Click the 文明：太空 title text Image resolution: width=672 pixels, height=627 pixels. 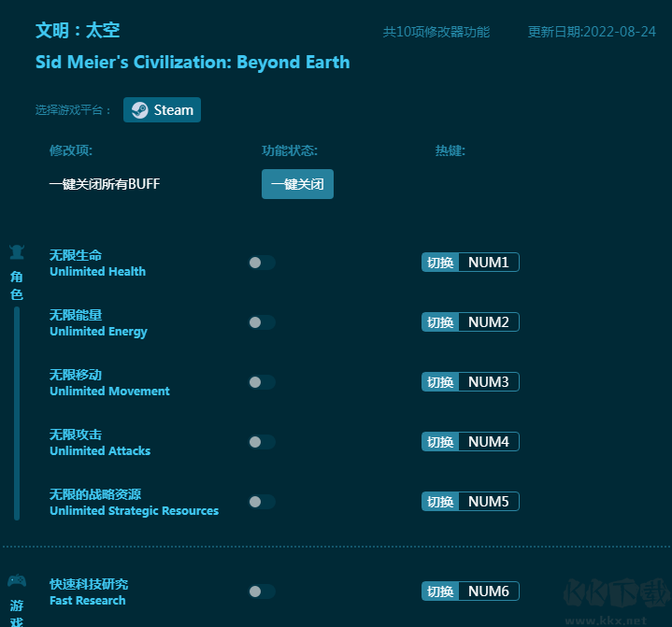click(x=78, y=31)
